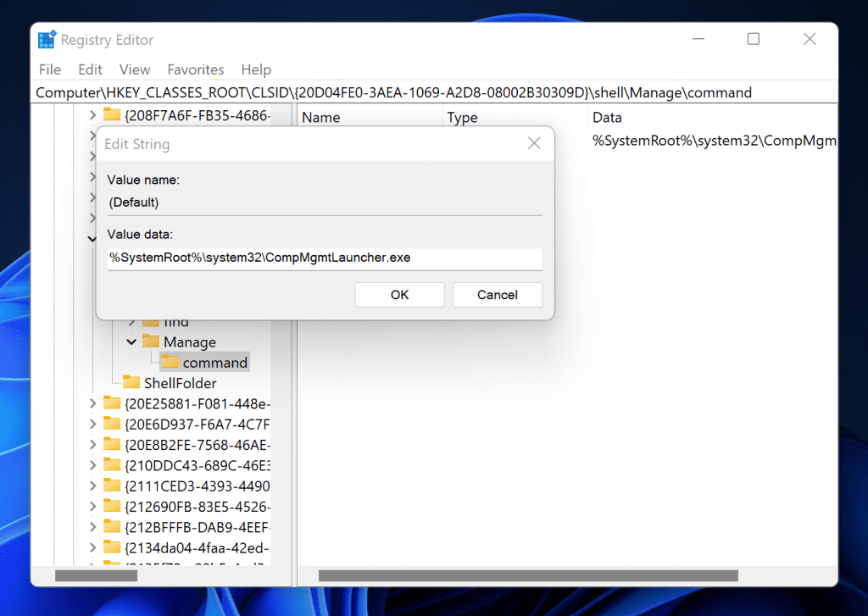Expand the {208F7A6F-FB35-4686} registry key
This screenshot has width=868, height=616.
(x=95, y=114)
